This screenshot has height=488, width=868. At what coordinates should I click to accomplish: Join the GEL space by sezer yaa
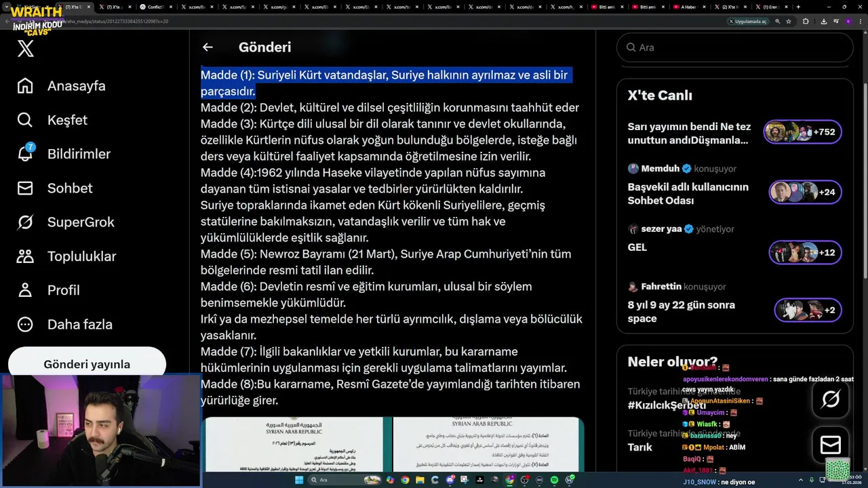637,247
